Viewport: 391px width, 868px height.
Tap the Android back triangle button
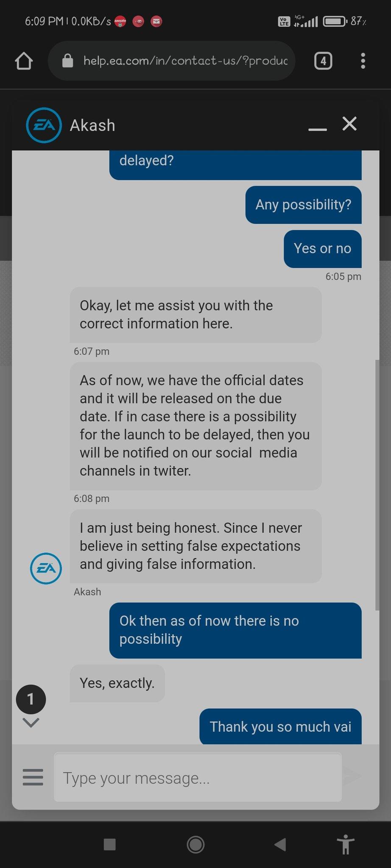[x=280, y=845]
